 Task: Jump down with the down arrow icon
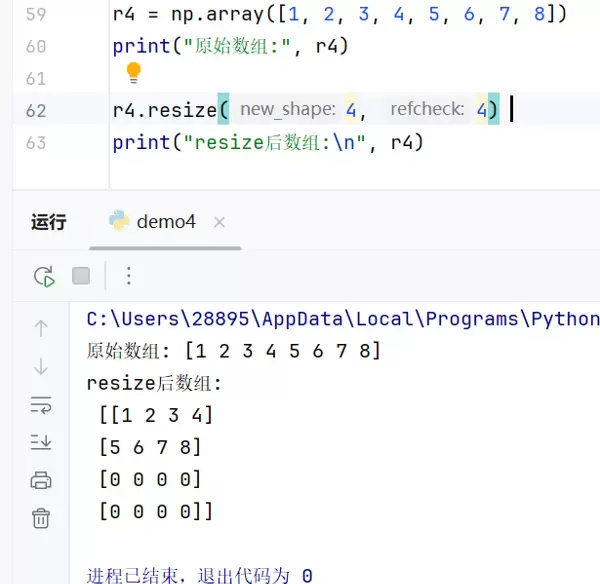41,366
